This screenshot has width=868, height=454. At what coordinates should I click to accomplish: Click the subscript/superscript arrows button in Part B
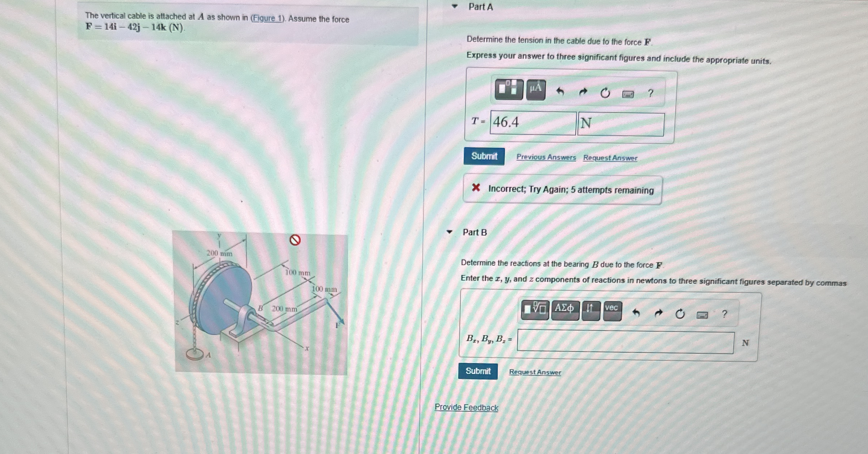pyautogui.click(x=590, y=310)
